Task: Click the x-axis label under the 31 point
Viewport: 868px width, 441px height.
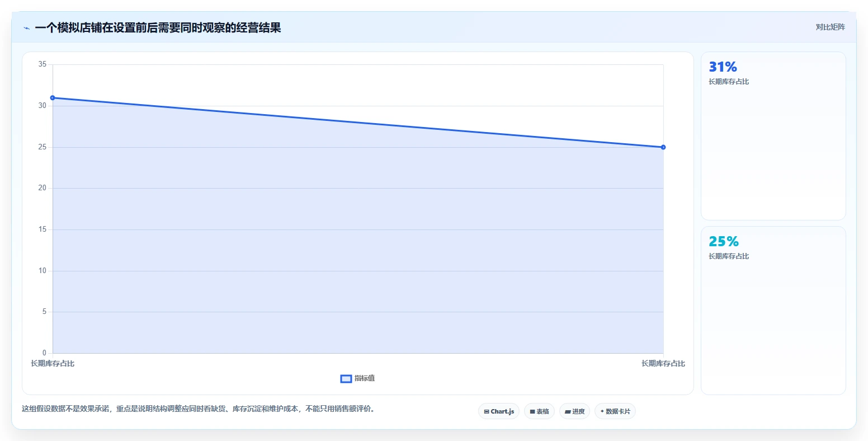Action: [53, 364]
